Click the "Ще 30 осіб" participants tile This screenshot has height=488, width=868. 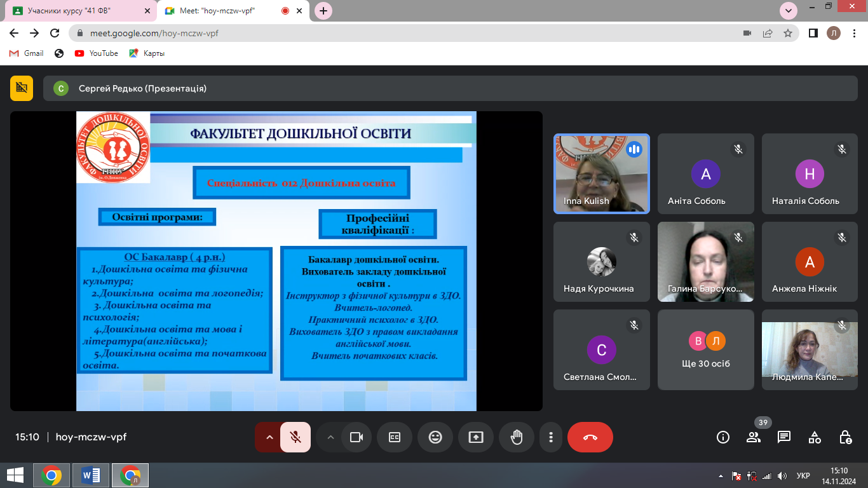(x=705, y=349)
